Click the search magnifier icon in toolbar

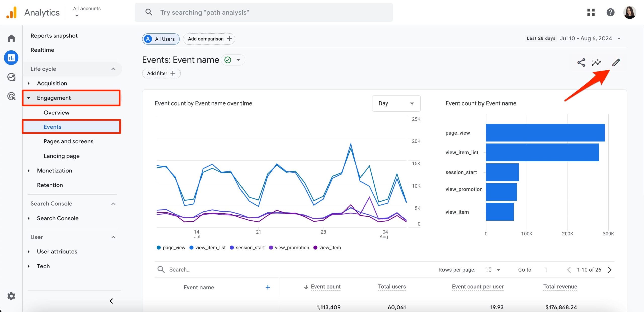(x=149, y=12)
